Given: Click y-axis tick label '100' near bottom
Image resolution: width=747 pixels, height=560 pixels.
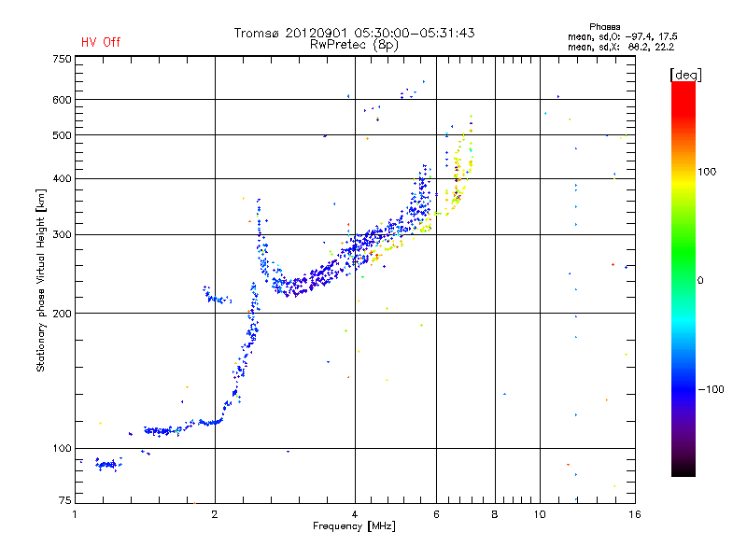Looking at the screenshot, I should click(62, 448).
